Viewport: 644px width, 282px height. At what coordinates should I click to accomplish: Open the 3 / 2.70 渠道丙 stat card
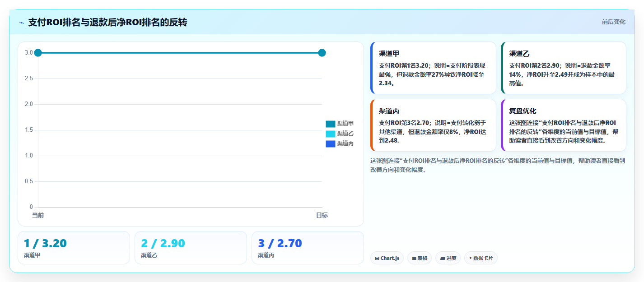point(308,248)
